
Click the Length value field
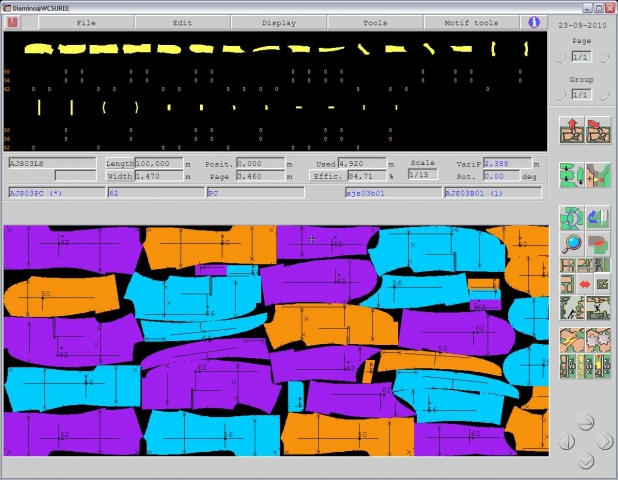coord(159,163)
